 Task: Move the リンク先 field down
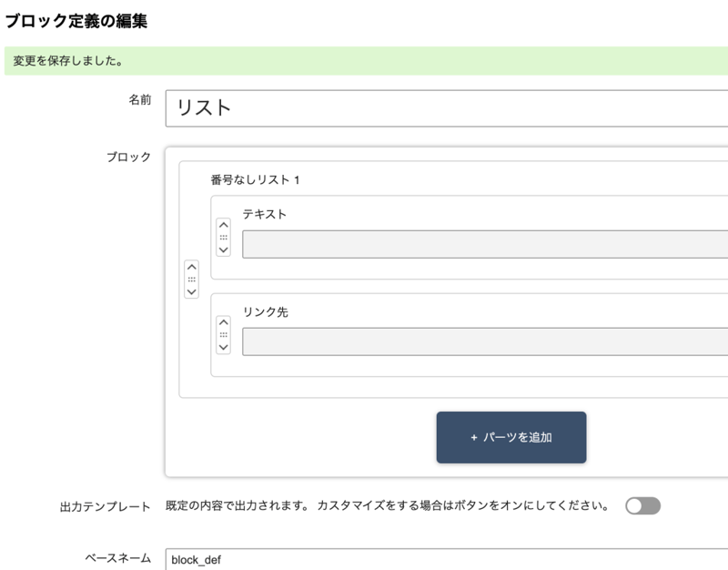click(x=223, y=346)
